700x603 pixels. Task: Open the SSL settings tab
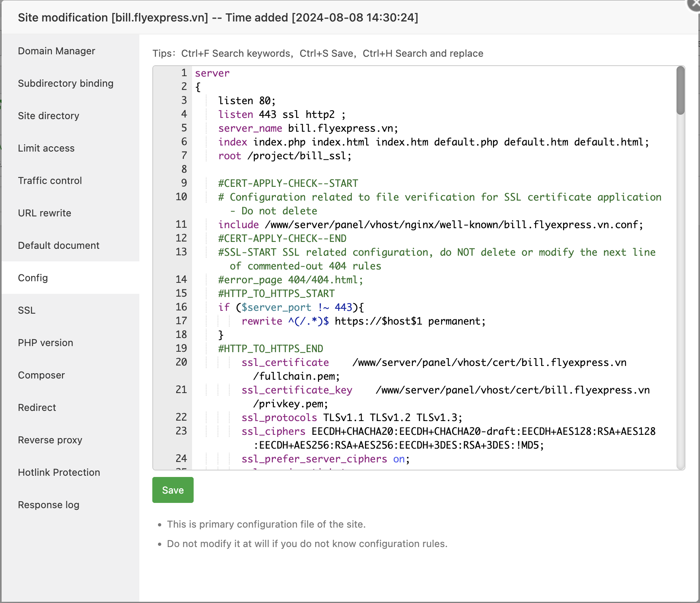pyautogui.click(x=27, y=310)
